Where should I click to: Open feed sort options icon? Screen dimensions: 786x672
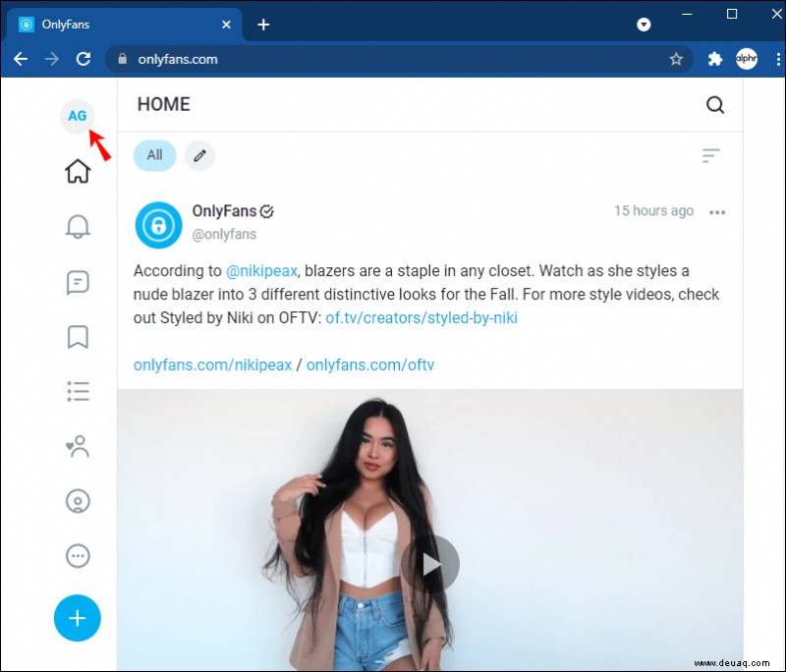point(710,156)
